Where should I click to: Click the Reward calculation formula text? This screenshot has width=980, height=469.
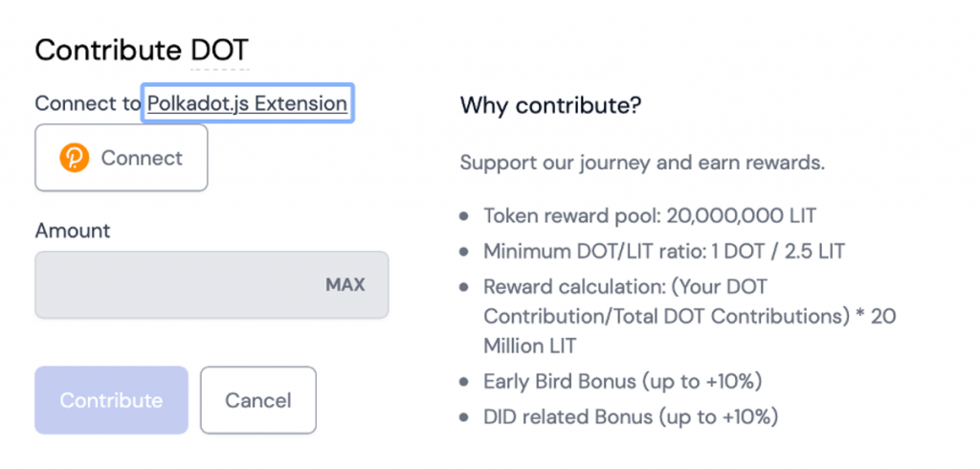click(x=689, y=316)
